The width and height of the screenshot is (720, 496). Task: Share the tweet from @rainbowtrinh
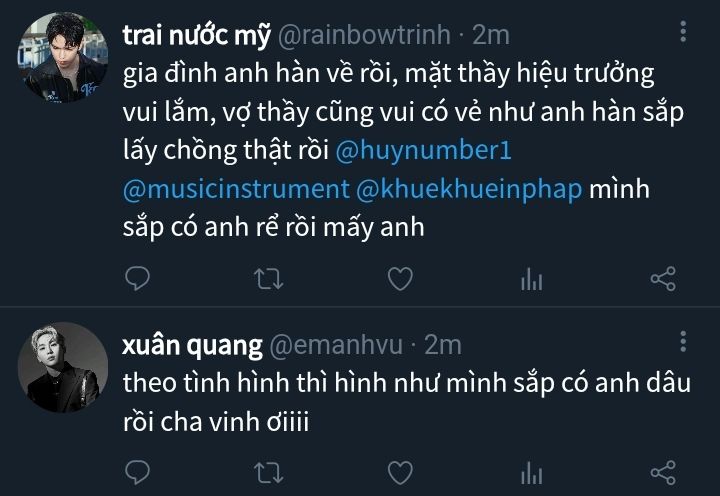click(663, 278)
